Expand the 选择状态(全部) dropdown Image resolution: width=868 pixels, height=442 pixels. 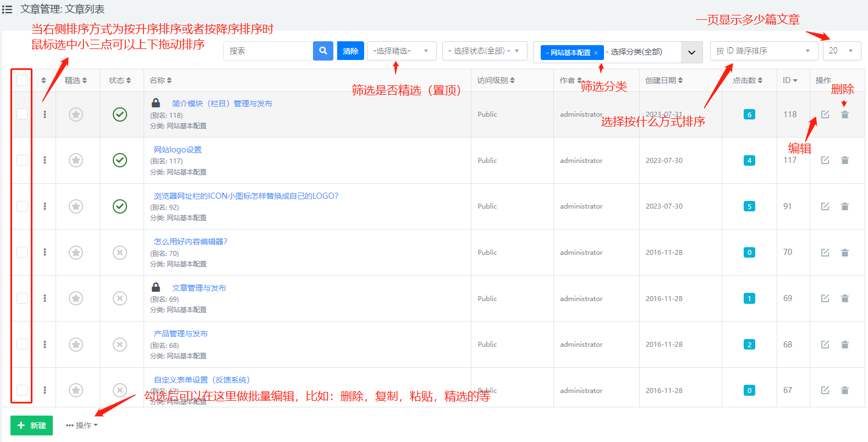(484, 51)
